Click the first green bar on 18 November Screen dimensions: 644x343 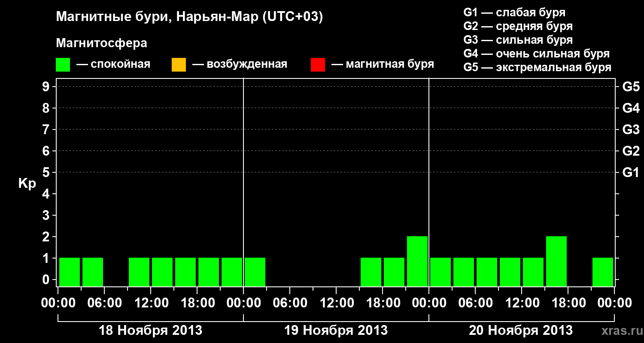tap(70, 272)
